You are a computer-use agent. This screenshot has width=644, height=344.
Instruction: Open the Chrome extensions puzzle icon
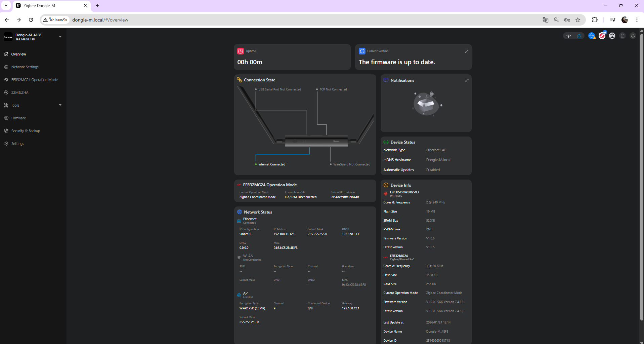point(595,20)
